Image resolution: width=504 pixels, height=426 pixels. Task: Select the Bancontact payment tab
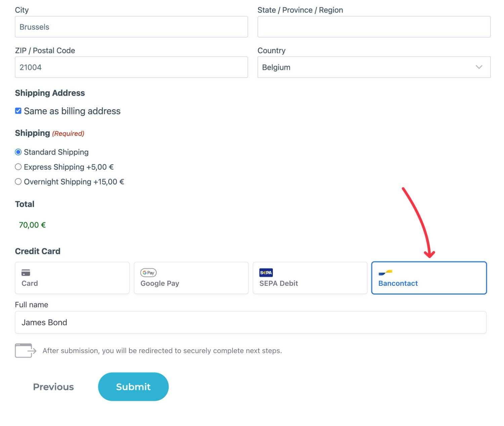coord(429,278)
